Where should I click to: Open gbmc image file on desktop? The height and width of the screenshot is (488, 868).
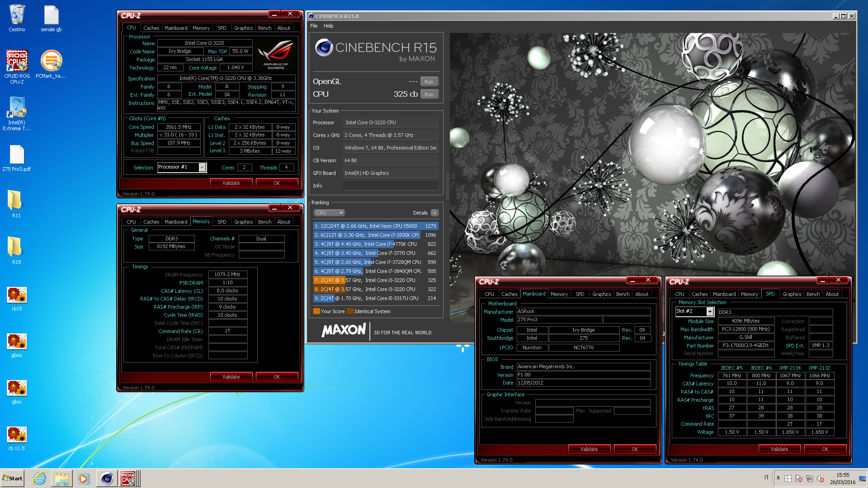point(17,345)
